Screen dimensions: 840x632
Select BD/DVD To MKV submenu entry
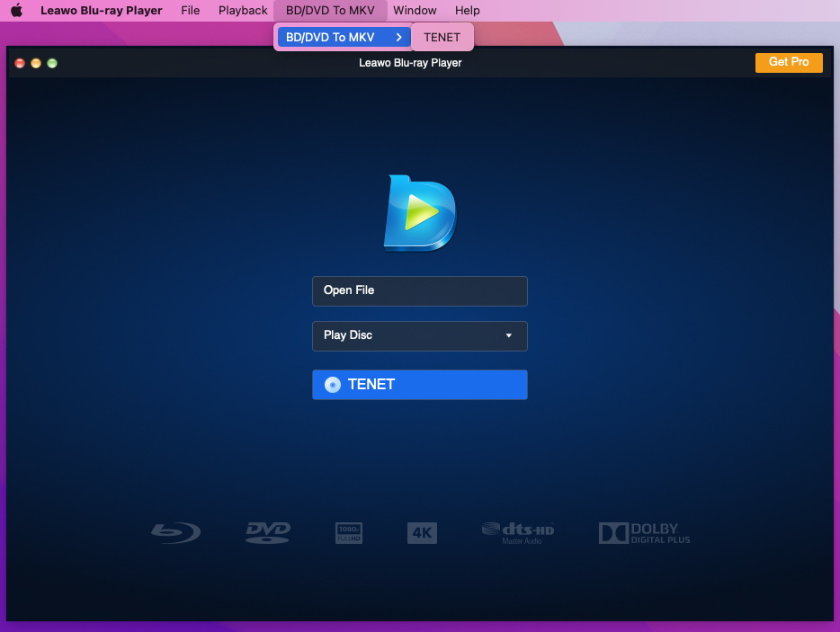pyautogui.click(x=344, y=37)
